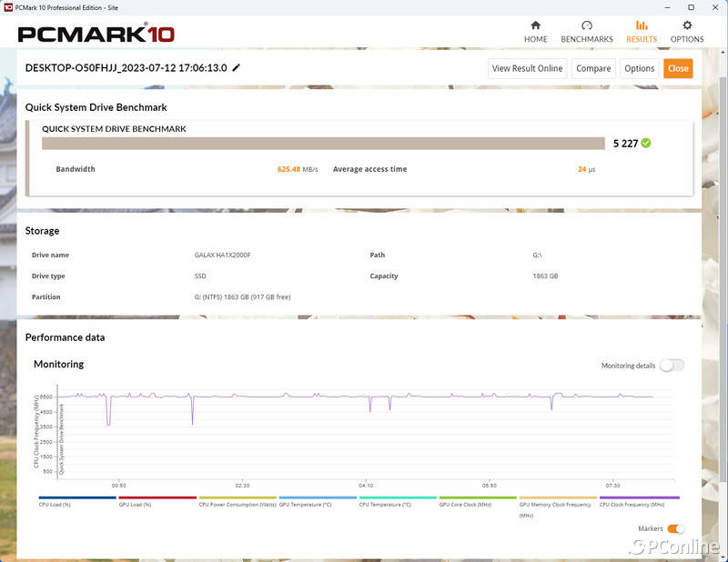The height and width of the screenshot is (562, 728).
Task: Close the result with the orange Close button
Action: [677, 68]
